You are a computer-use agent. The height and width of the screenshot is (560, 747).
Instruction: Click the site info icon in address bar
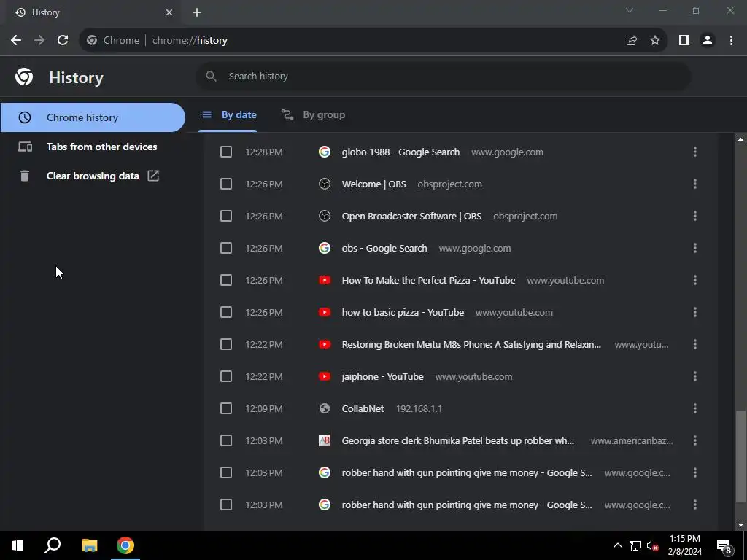pos(92,41)
